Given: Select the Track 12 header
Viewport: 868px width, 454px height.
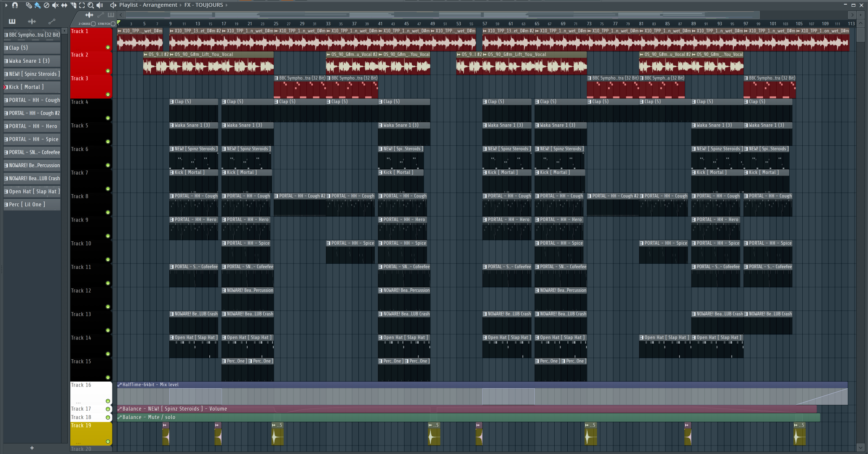Looking at the screenshot, I should 91,299.
